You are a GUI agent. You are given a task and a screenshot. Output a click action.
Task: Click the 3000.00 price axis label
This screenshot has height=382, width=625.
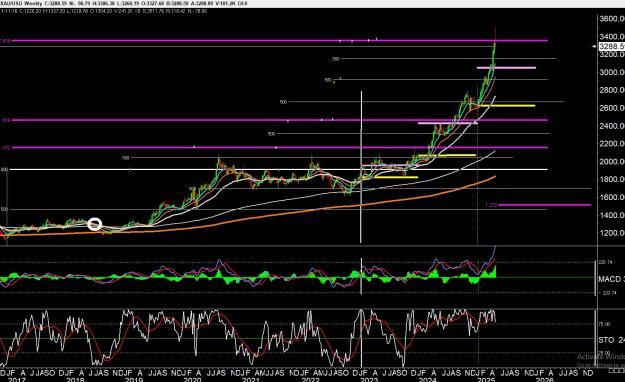coord(612,72)
